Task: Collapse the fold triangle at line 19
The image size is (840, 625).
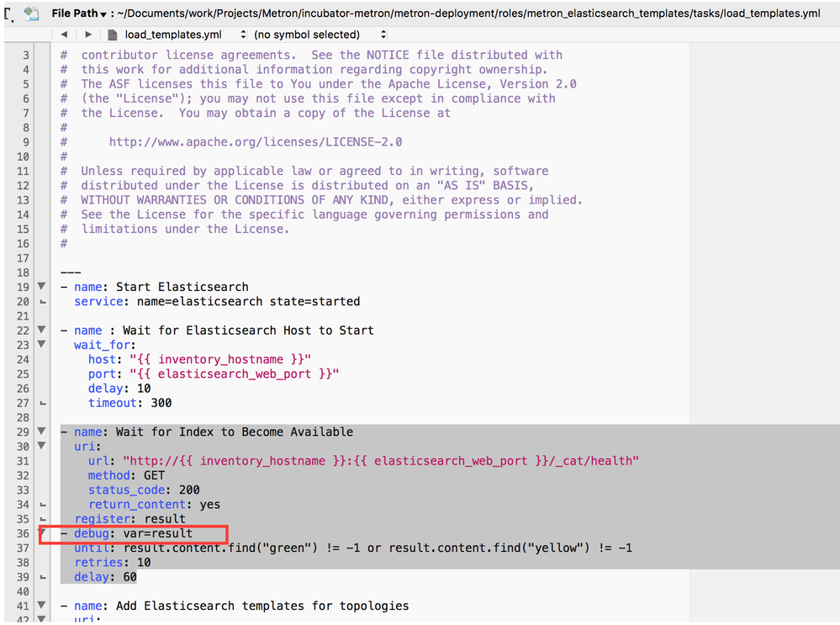Action: [x=41, y=286]
